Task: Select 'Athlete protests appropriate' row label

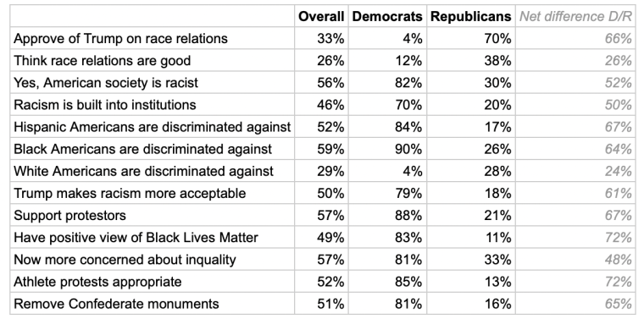Action: (97, 282)
